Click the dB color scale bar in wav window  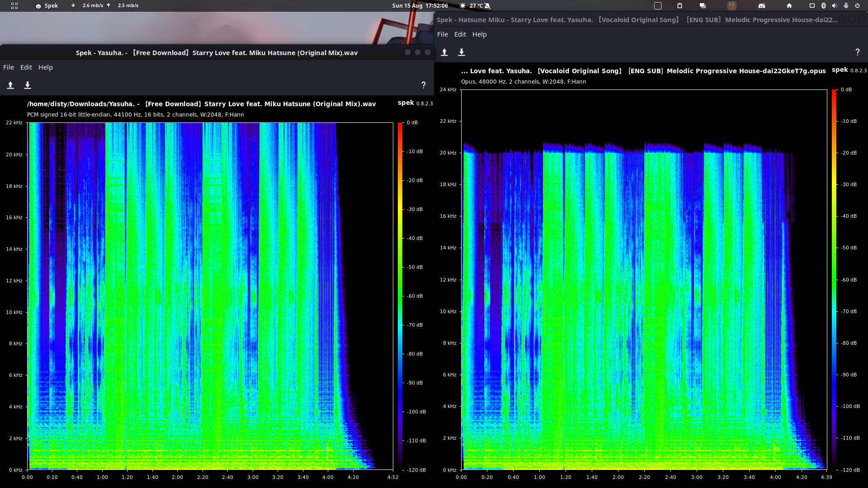click(400, 296)
